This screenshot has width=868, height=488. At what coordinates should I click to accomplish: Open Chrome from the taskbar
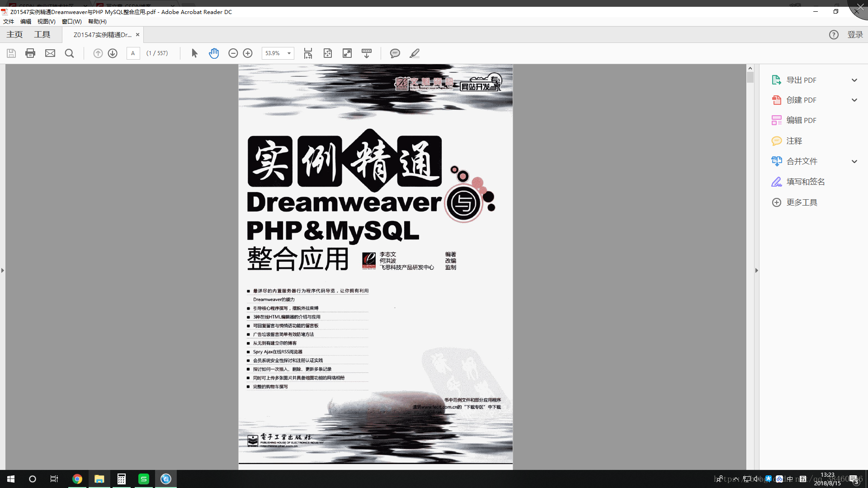77,479
